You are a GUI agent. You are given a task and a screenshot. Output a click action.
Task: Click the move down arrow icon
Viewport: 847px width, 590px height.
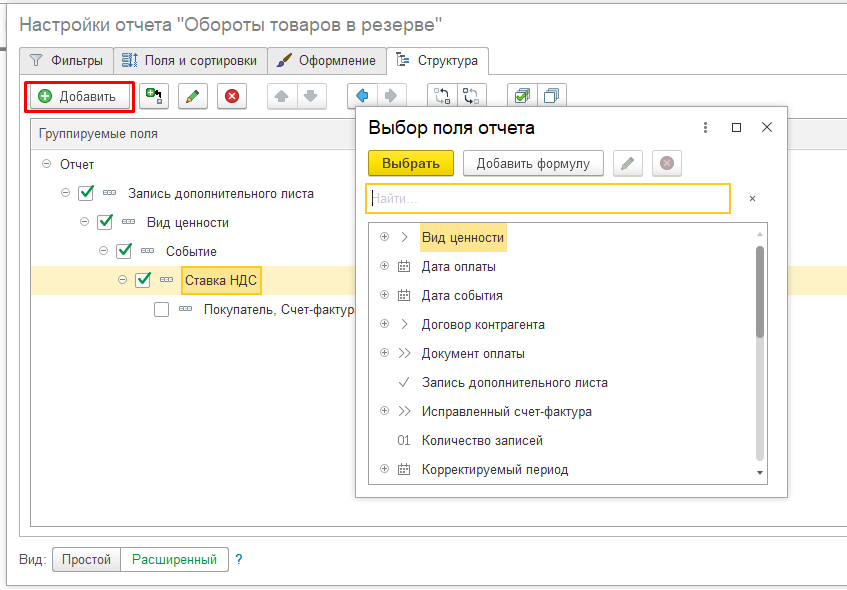click(311, 97)
